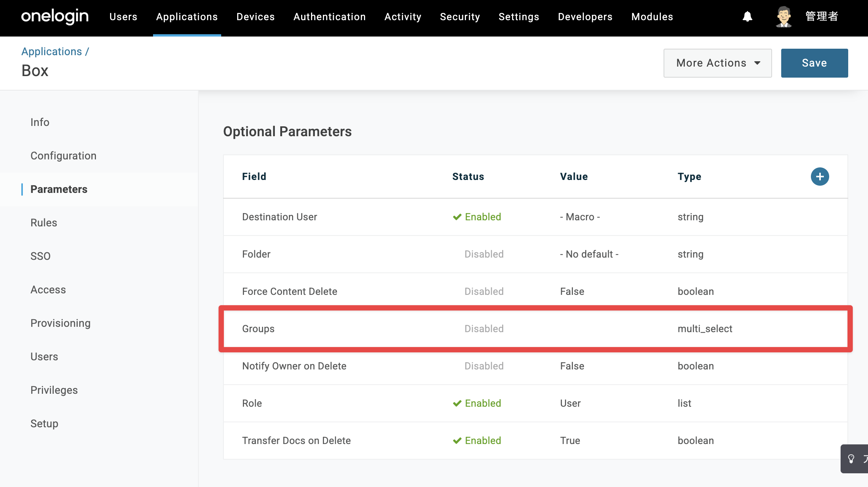Click Enabled status in Role row
The height and width of the screenshot is (487, 868).
(477, 403)
